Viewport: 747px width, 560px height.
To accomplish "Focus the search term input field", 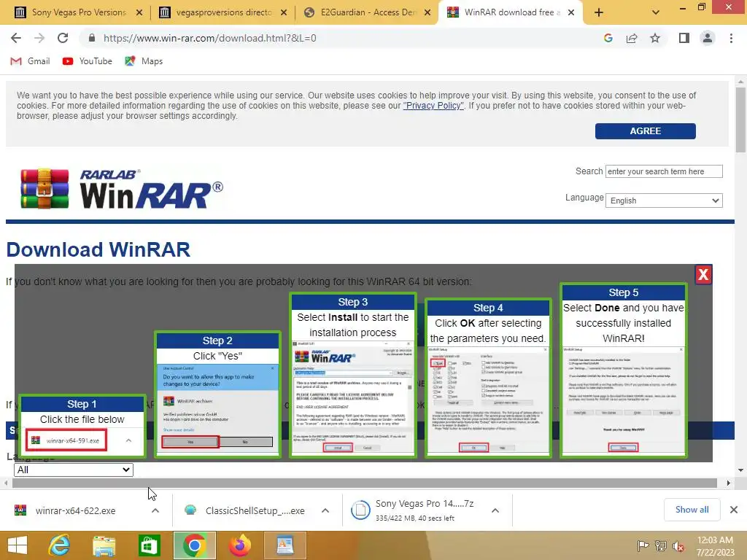I will pos(664,171).
